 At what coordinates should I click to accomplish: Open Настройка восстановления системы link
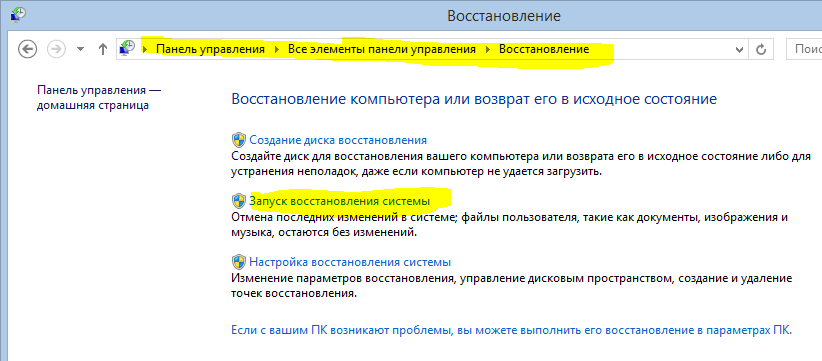point(350,261)
